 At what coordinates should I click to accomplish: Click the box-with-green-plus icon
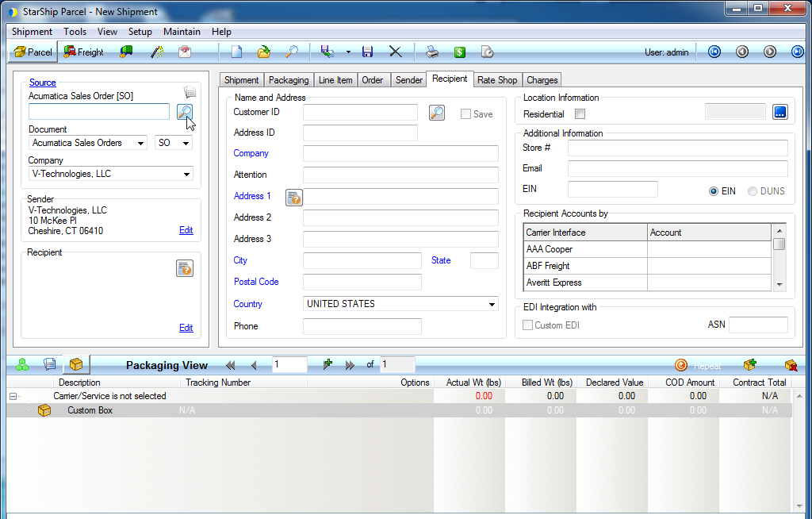click(749, 364)
